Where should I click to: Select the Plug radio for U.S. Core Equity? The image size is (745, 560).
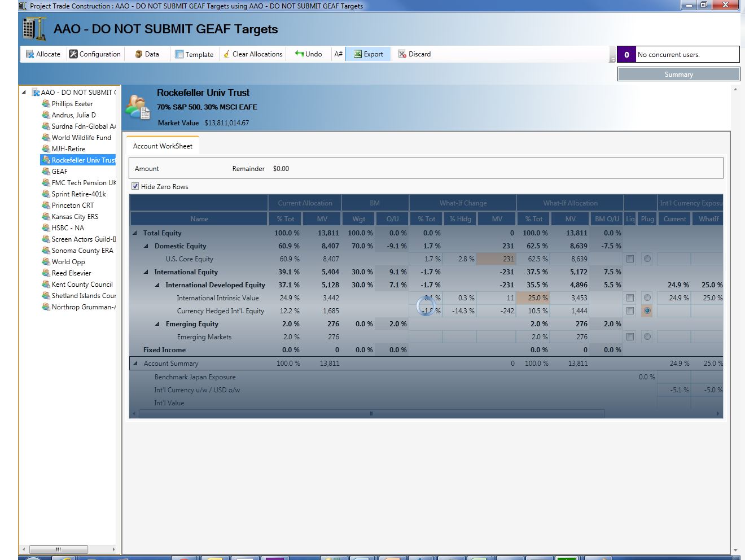click(647, 259)
